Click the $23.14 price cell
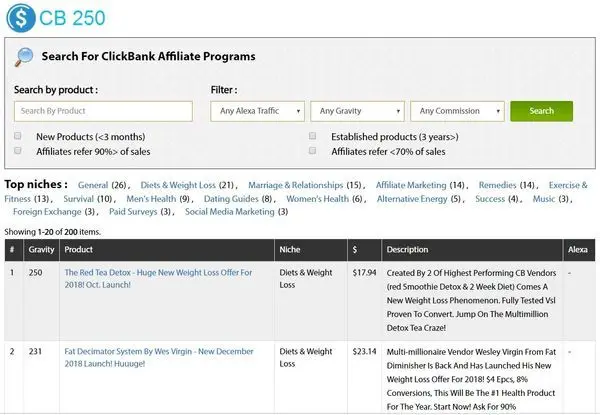The width and height of the screenshot is (600, 415). pyautogui.click(x=364, y=352)
